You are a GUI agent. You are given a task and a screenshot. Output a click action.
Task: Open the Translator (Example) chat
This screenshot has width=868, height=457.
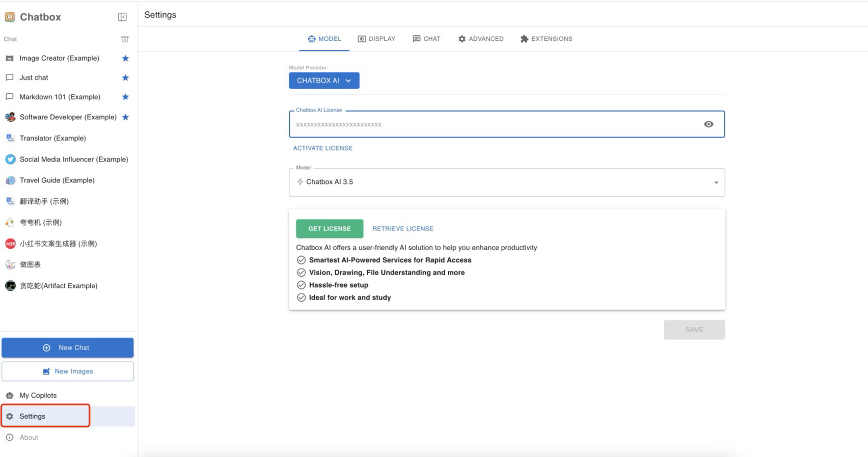click(68, 138)
